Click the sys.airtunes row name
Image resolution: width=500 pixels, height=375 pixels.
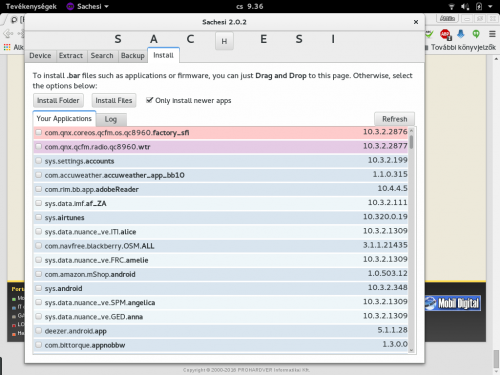pos(64,218)
